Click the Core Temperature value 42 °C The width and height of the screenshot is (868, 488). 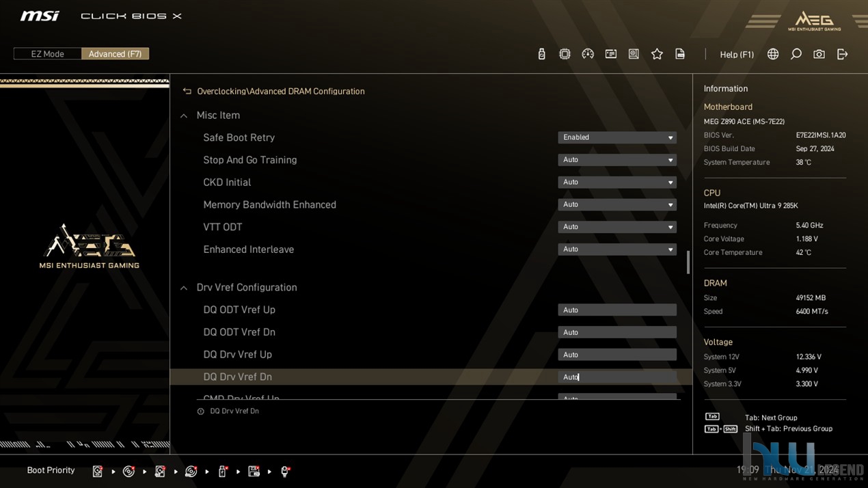click(803, 253)
